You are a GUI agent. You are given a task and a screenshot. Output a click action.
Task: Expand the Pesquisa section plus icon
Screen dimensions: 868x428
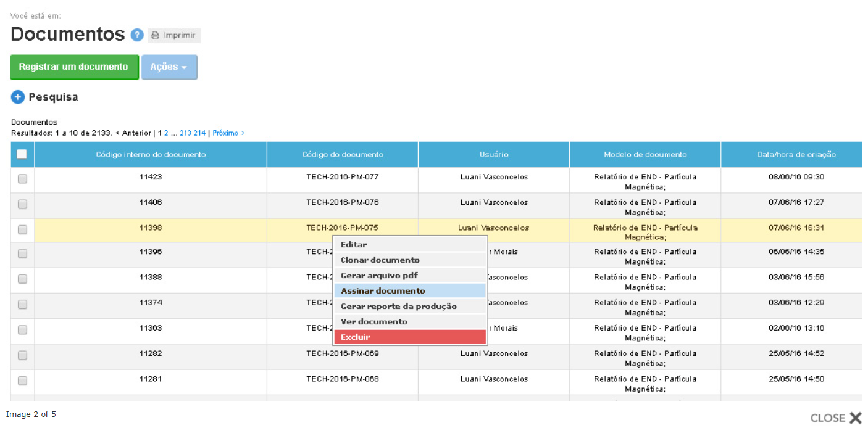18,97
